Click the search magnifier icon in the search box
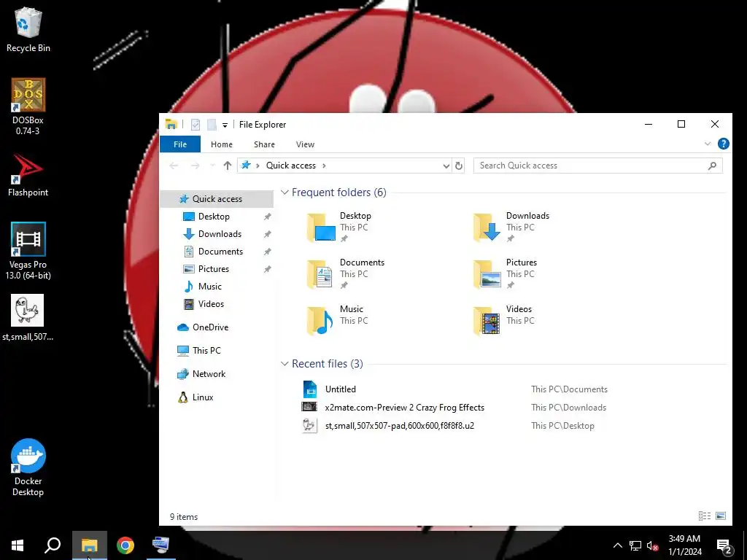The width and height of the screenshot is (747, 560). point(712,166)
